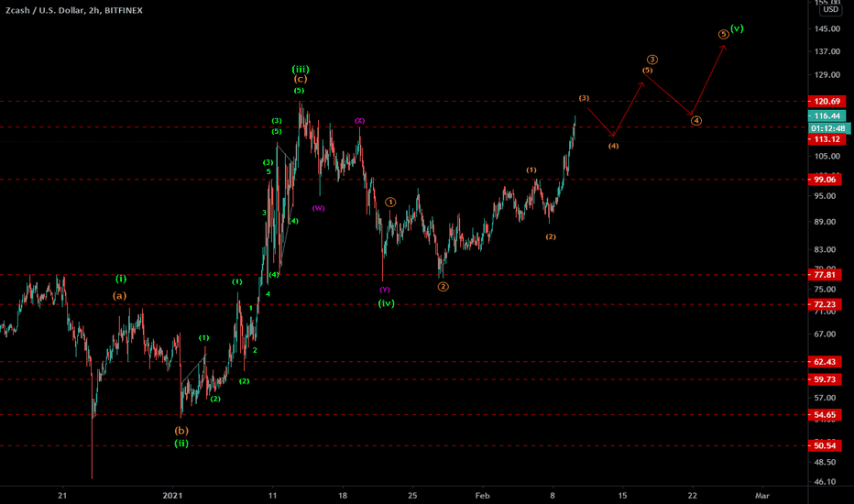Select the green (v) projected wave label
The image size is (854, 504).
(x=737, y=28)
